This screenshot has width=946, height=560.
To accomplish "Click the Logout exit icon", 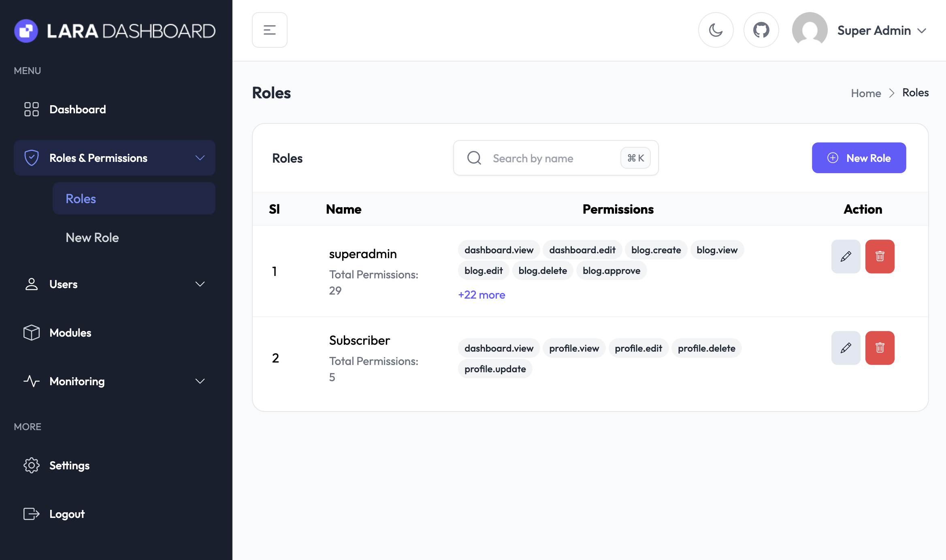I will coord(31,514).
